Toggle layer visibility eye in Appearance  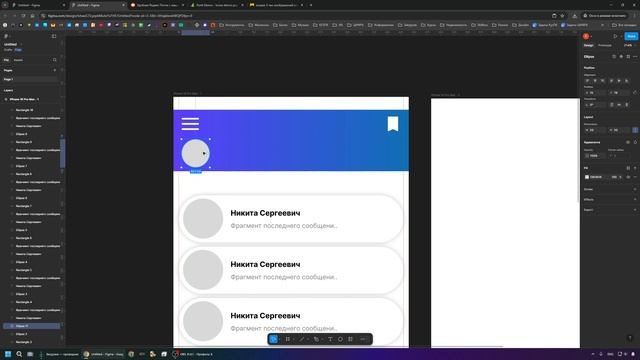628,142
